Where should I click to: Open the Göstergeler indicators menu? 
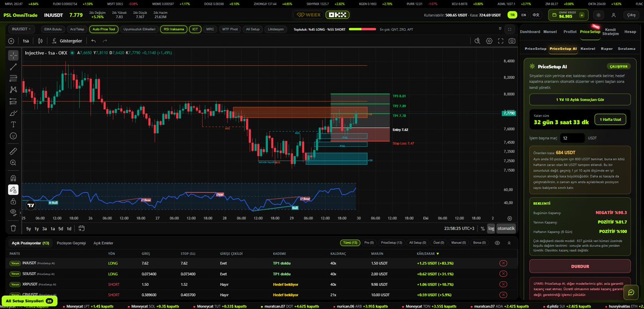tap(66, 40)
